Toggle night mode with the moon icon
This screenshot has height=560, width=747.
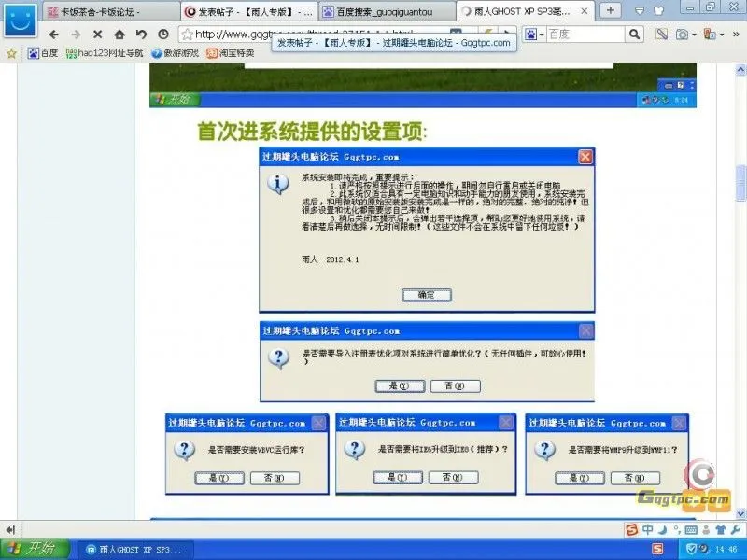(662, 530)
